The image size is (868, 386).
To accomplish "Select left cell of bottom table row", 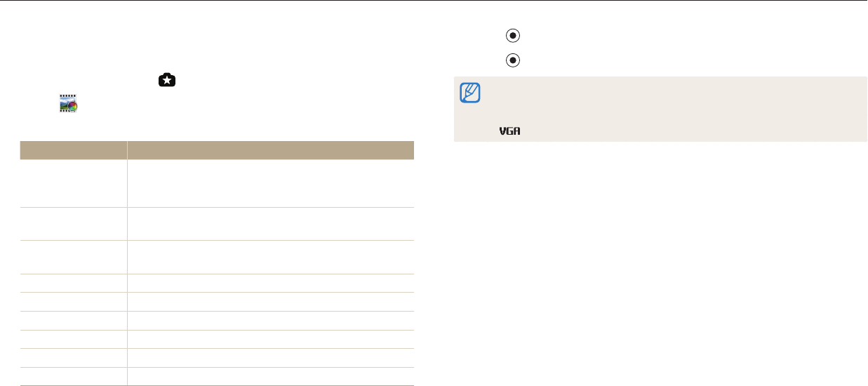I will pyautogui.click(x=73, y=376).
